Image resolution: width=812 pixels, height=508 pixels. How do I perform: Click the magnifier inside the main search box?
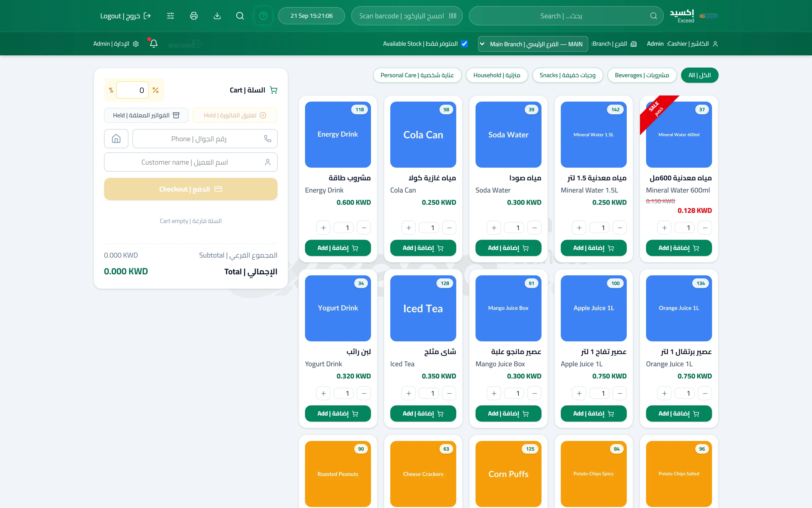pos(653,16)
